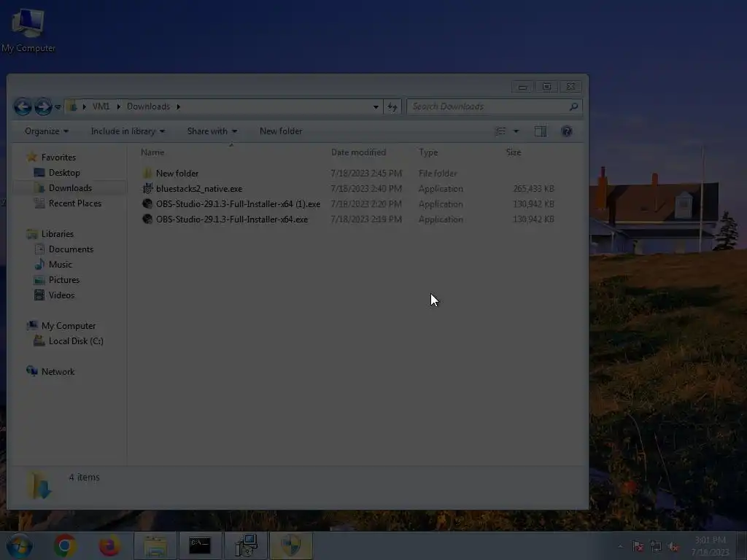
Task: Select Libraries in navigation pane
Action: [57, 234]
